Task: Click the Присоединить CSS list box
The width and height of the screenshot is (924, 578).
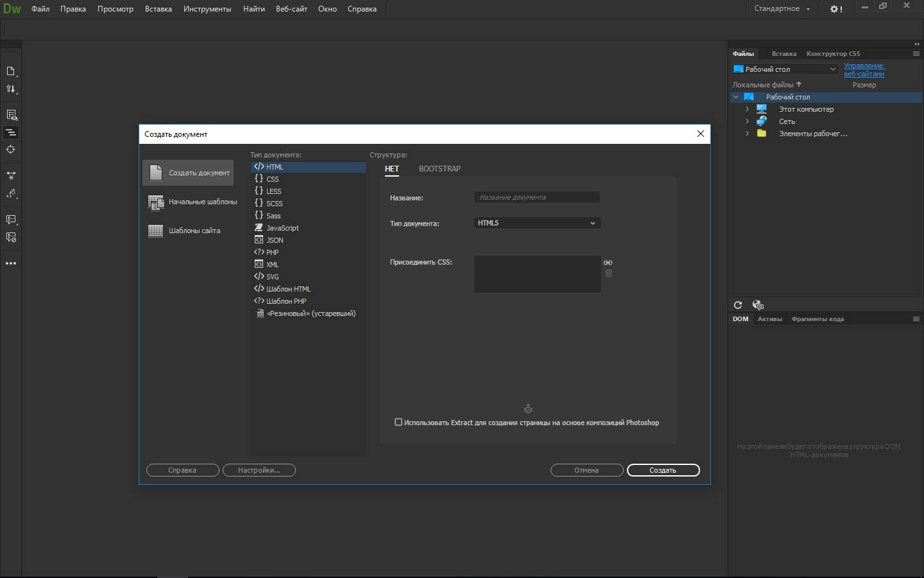Action: click(538, 274)
